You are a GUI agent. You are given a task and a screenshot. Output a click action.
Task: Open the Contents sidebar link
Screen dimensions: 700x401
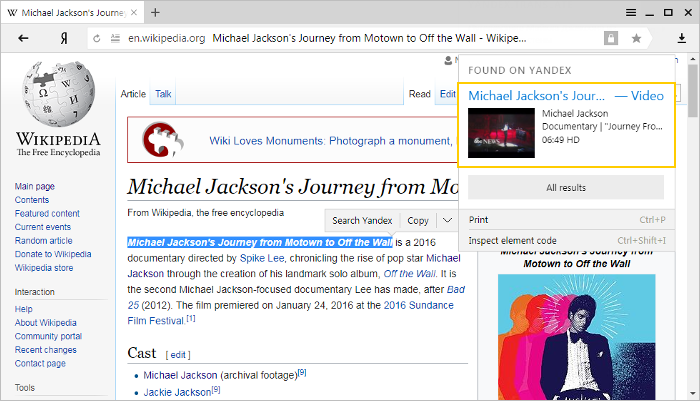[32, 200]
